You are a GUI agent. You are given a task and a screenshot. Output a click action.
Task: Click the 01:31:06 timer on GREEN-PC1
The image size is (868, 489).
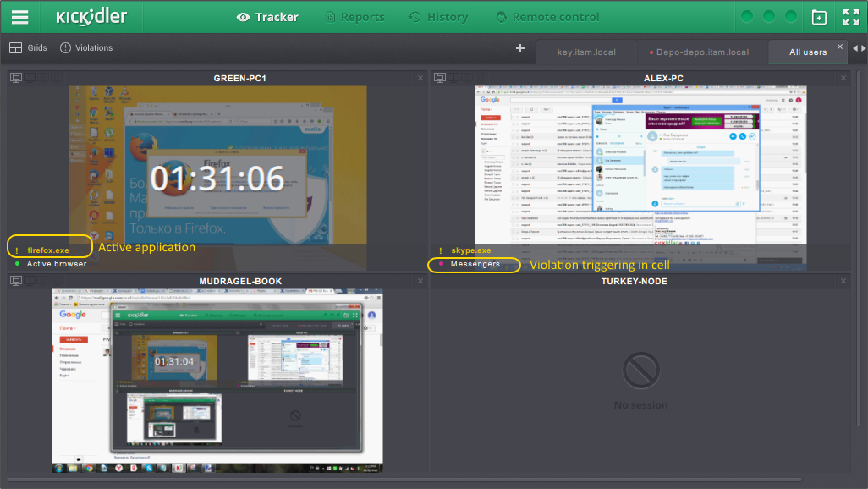click(x=217, y=179)
